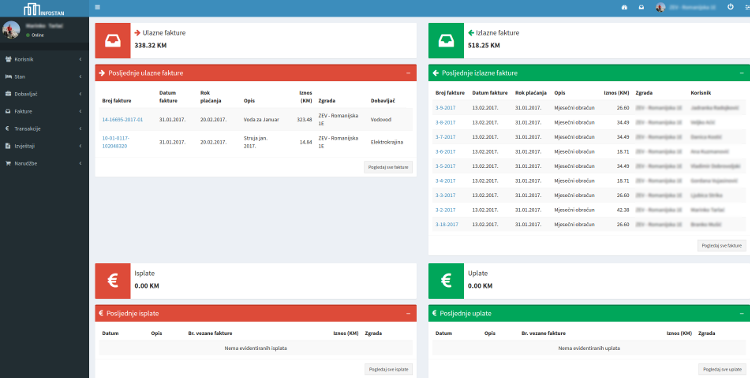Expand the Fakture sidebar menu
Image resolution: width=750 pixels, height=378 pixels.
44,111
